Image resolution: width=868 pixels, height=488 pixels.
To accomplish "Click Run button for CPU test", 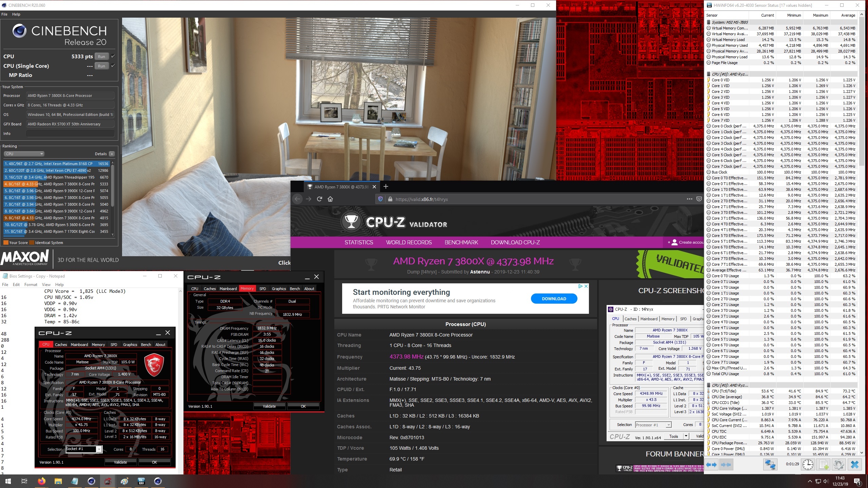I will [102, 57].
